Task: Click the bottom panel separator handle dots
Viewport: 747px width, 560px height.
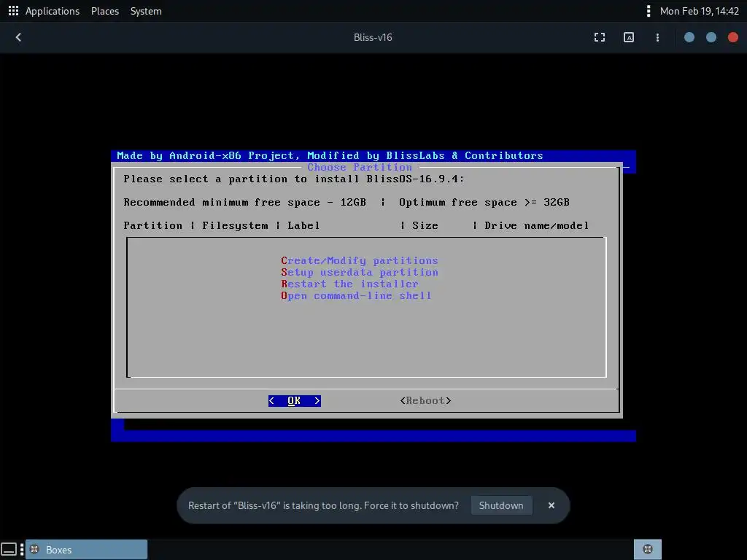Action: pos(22,550)
